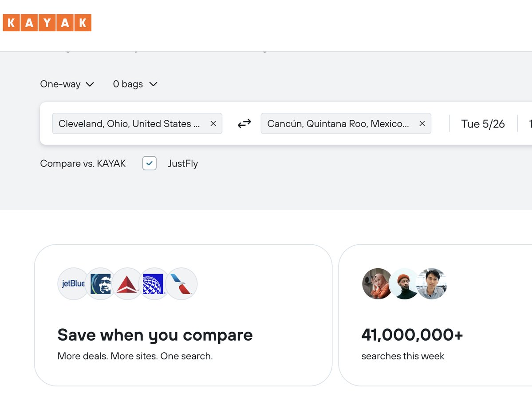Click the KAYAK logo
This screenshot has width=532, height=398.
click(47, 23)
